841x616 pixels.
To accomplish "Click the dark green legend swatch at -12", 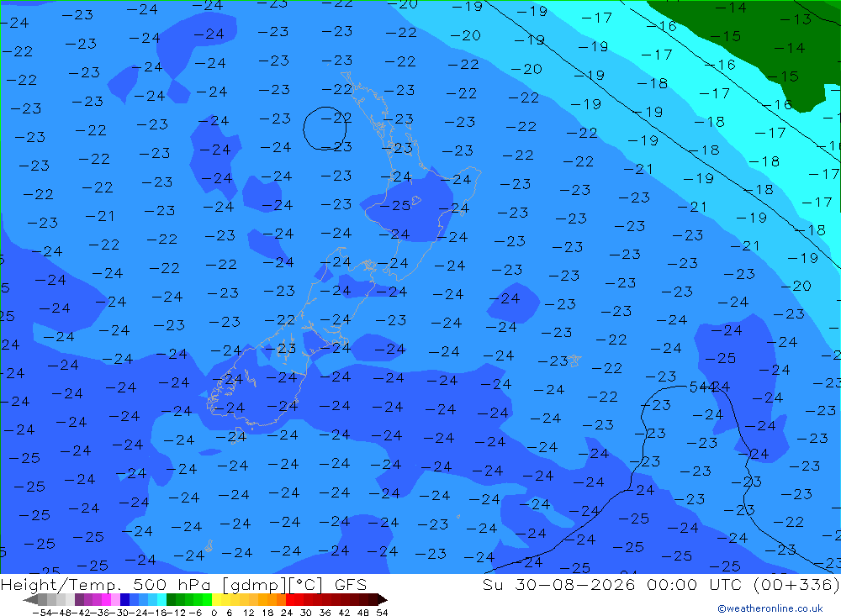I will coord(171,600).
